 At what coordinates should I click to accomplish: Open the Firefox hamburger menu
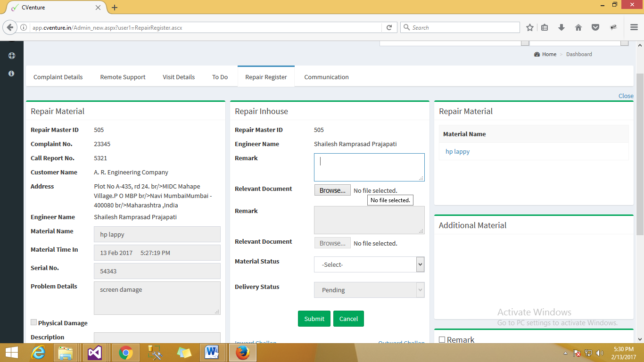point(634,27)
